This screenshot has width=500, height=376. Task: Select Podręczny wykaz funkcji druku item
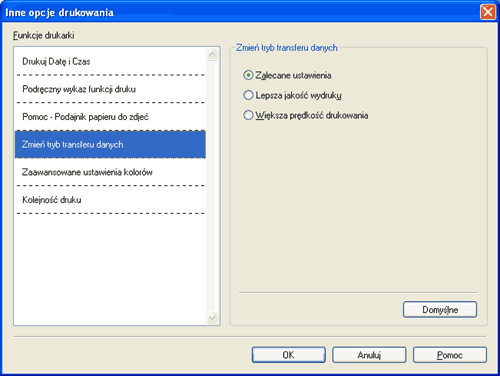(x=110, y=89)
